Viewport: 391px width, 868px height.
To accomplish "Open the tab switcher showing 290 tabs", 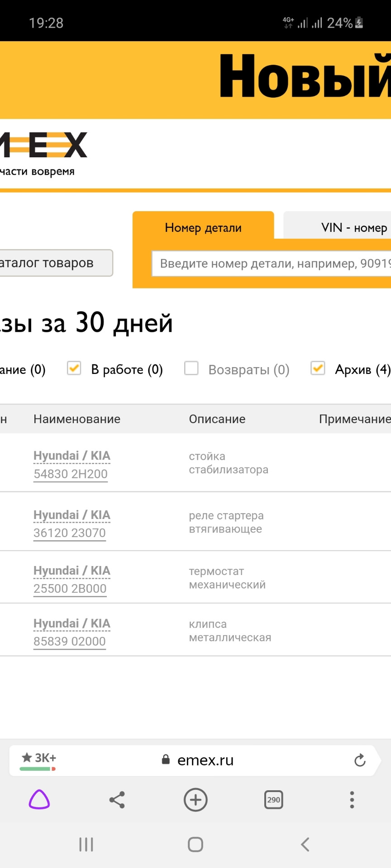I will [x=273, y=800].
